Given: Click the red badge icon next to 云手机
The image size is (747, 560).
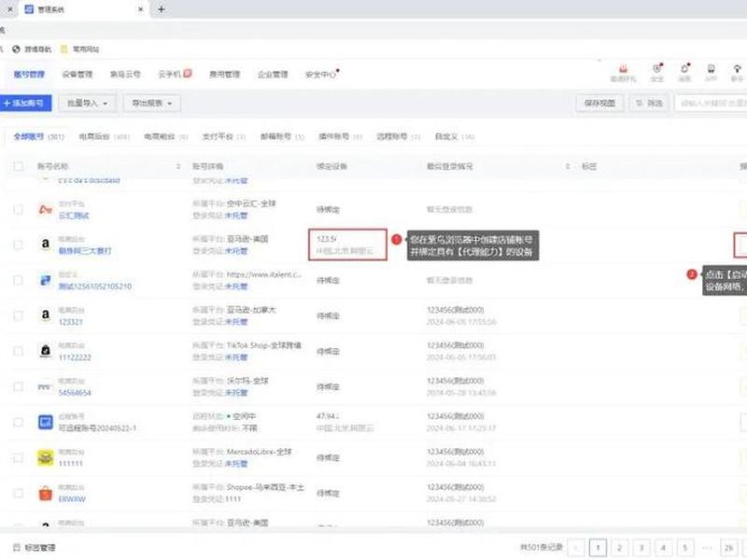Looking at the screenshot, I should pos(188,74).
